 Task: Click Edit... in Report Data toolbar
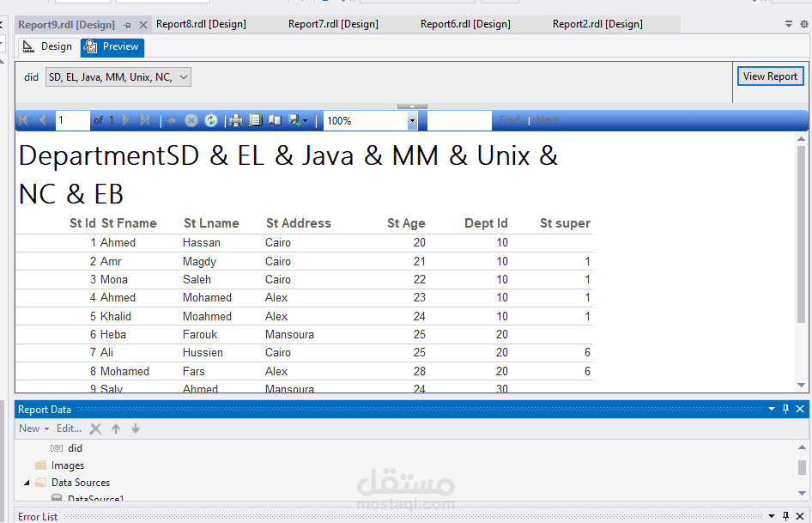click(x=69, y=429)
